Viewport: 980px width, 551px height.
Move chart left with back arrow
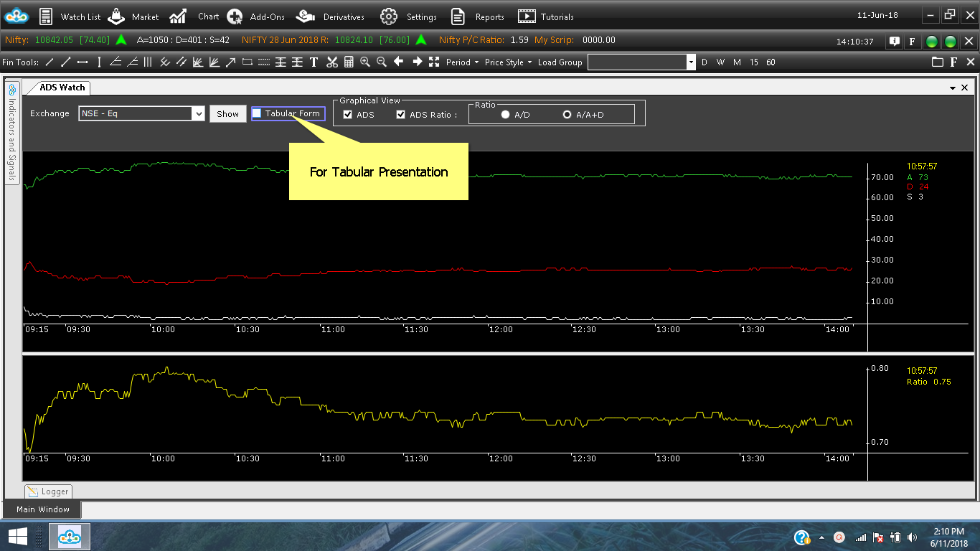pos(399,62)
